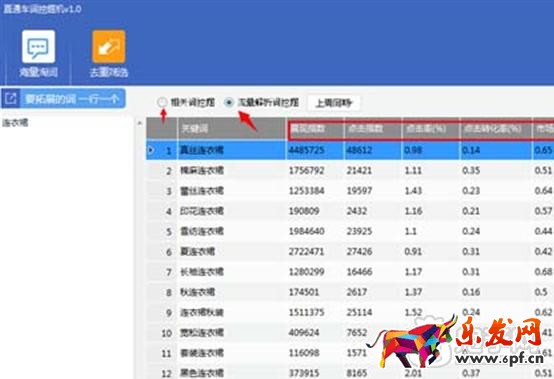The image size is (554, 379).
Task: Click the 点击指数 column header
Action: click(373, 129)
